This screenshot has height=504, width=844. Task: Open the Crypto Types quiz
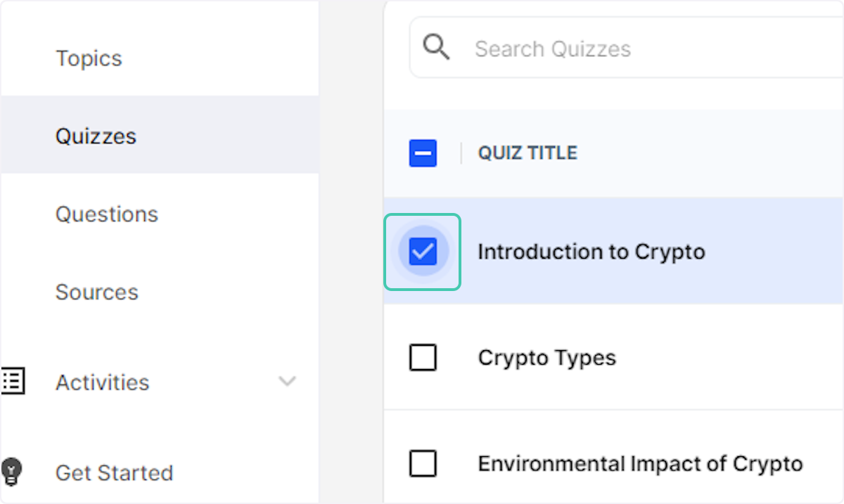[x=546, y=357]
